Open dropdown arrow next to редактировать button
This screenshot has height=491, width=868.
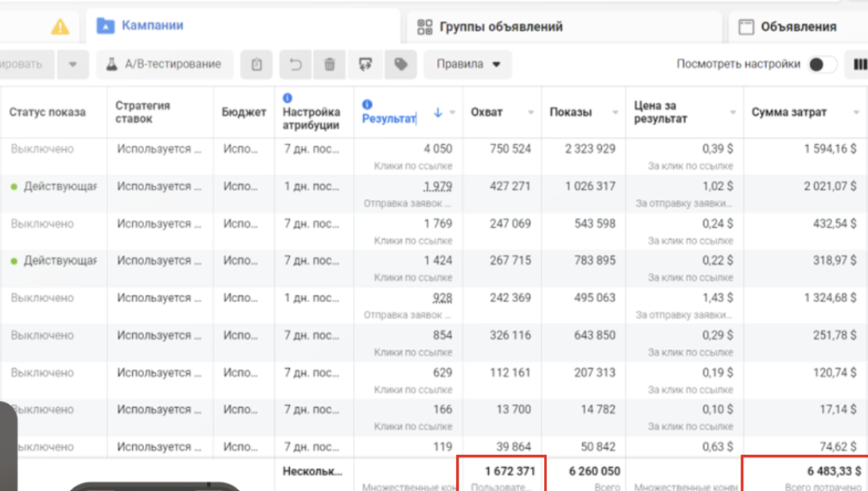[x=72, y=65]
